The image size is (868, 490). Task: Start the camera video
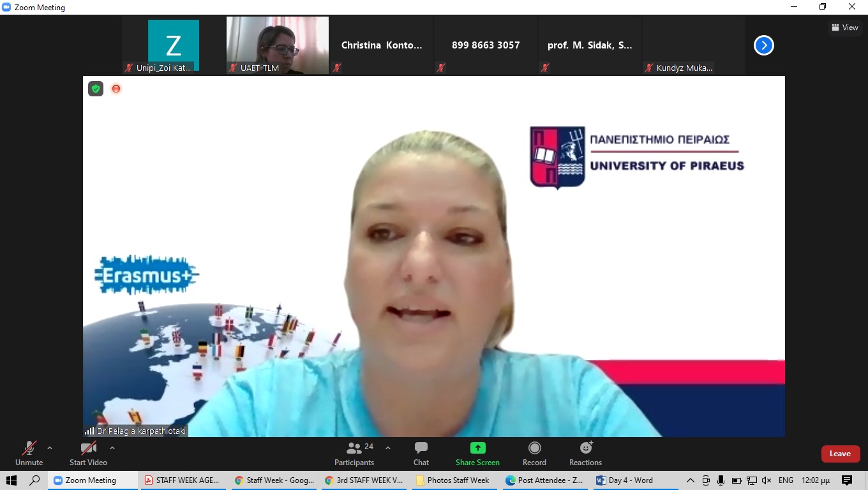pos(88,454)
